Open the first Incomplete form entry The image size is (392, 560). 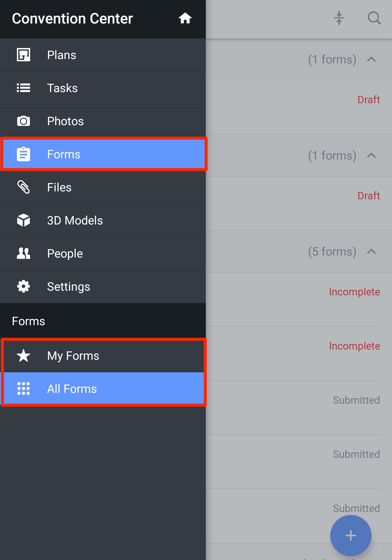click(299, 292)
